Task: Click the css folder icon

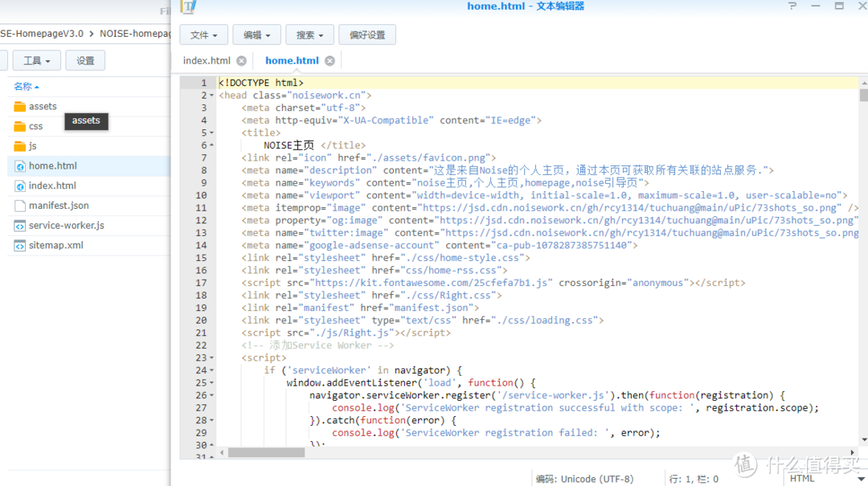Action: (x=20, y=126)
